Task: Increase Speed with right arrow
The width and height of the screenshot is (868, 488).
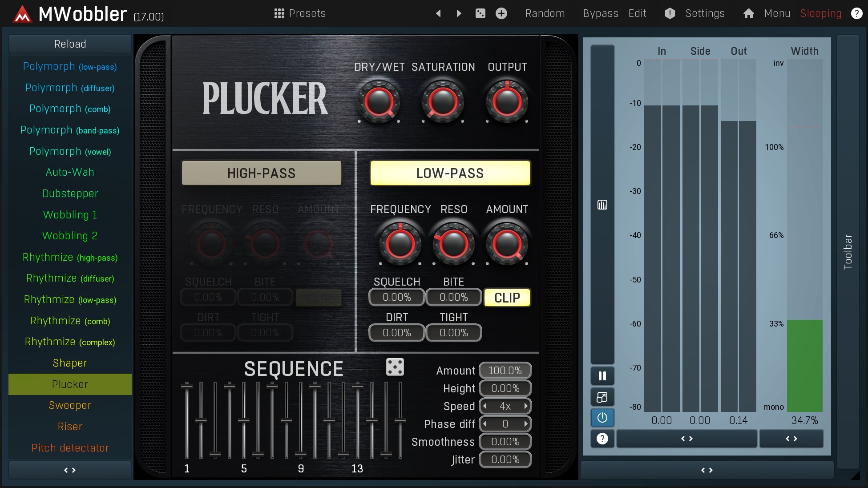Action: 525,406
